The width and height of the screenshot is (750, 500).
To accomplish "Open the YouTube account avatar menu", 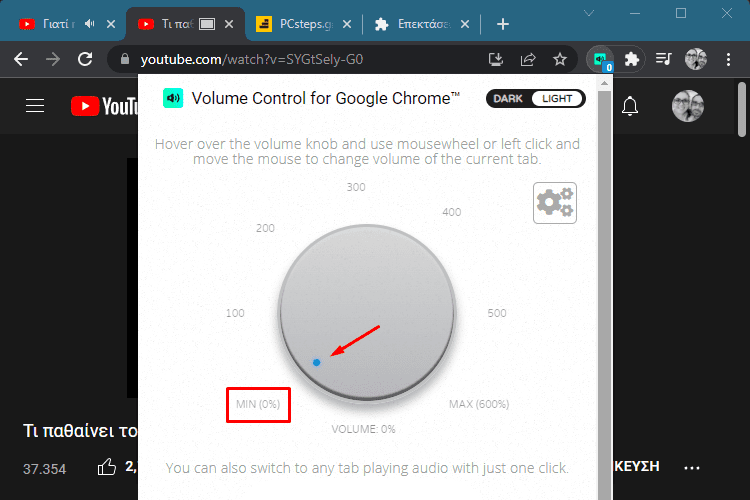I will coord(688,106).
